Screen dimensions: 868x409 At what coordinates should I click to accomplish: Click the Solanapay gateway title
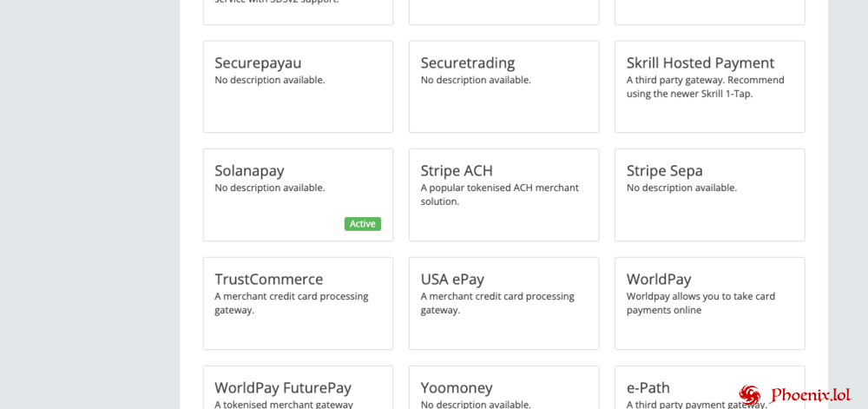249,171
